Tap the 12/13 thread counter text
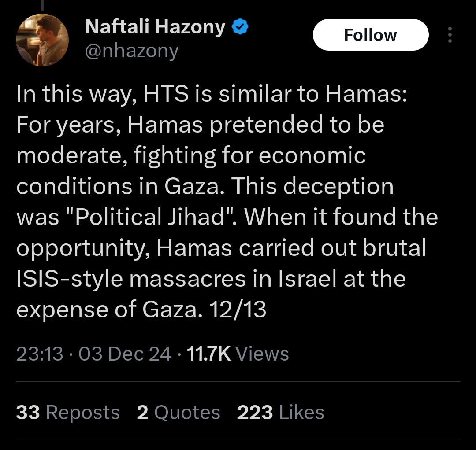The width and height of the screenshot is (476, 450). coord(238,310)
